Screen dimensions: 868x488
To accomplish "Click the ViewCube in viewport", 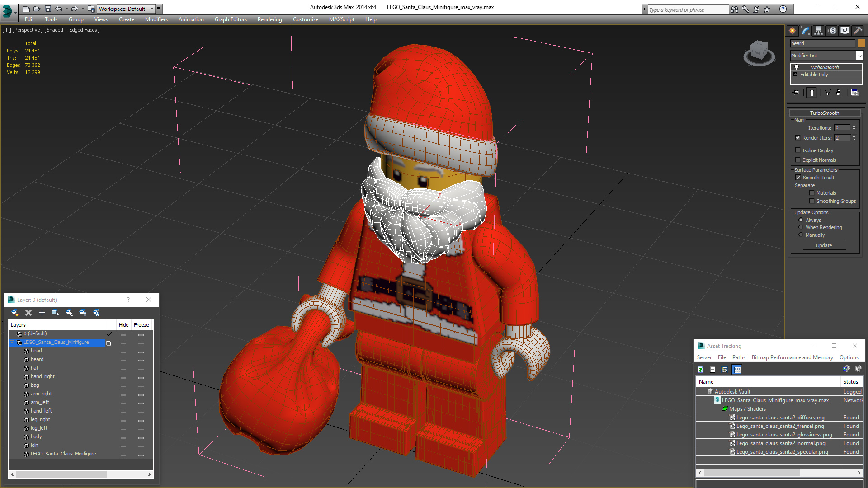I will pyautogui.click(x=759, y=52).
